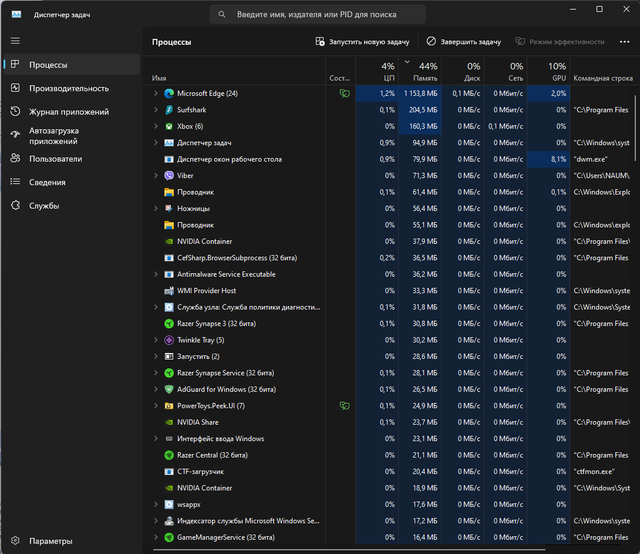Select the Диспетчер окон рабочего стола row
The width and height of the screenshot is (640, 554).
click(x=388, y=159)
